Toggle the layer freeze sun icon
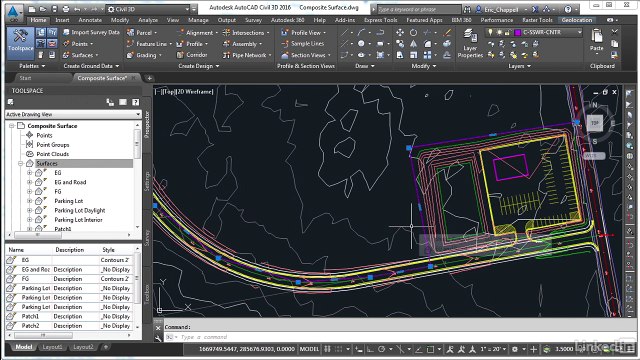This screenshot has width=640, height=360. click(x=499, y=32)
